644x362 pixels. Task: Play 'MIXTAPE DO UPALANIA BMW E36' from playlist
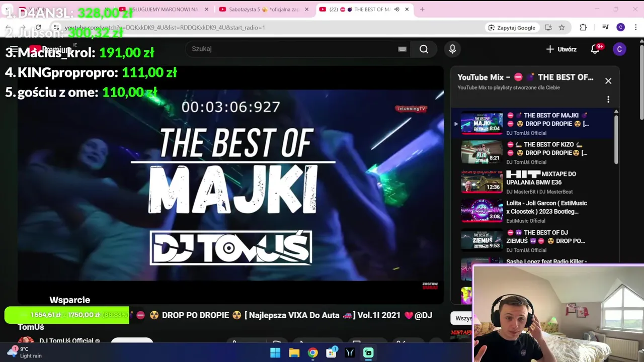[x=542, y=178]
